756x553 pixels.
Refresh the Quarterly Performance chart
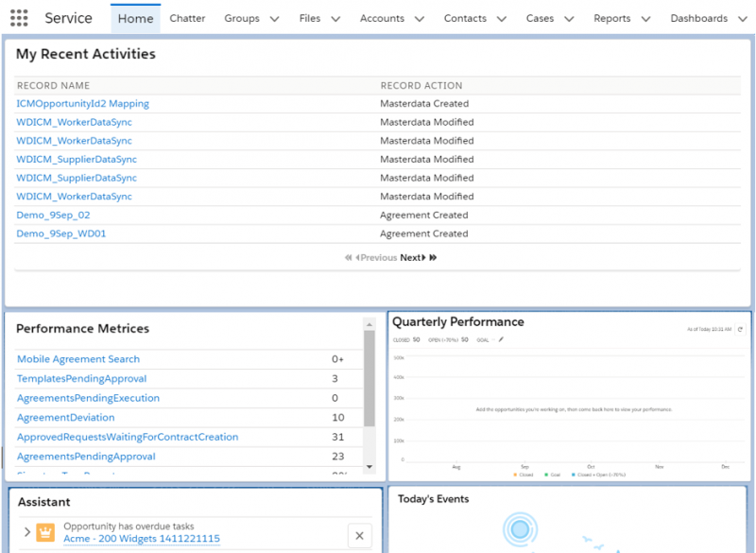[x=742, y=331]
